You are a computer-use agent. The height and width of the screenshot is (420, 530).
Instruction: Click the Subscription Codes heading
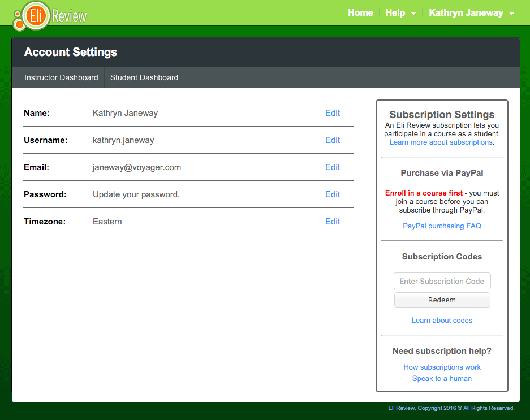(x=442, y=257)
